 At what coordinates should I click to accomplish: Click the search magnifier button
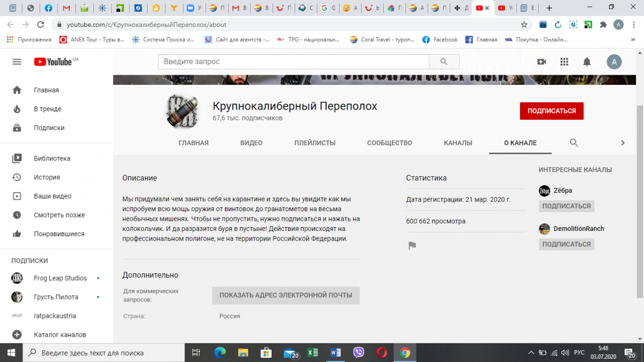click(x=443, y=62)
